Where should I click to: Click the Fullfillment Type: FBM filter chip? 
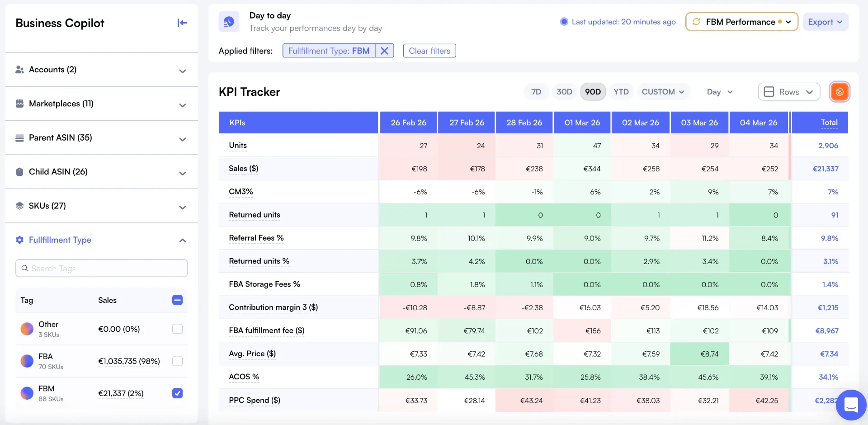click(x=329, y=51)
